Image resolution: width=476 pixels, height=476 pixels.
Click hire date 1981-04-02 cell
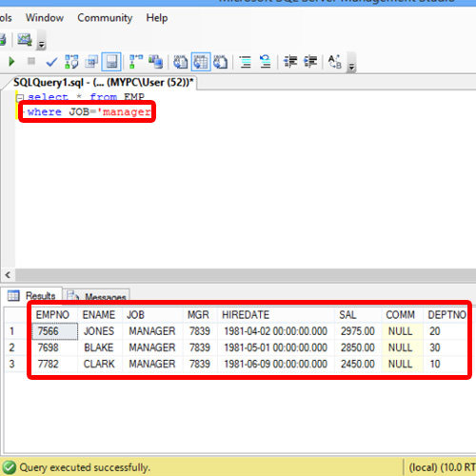click(x=275, y=331)
